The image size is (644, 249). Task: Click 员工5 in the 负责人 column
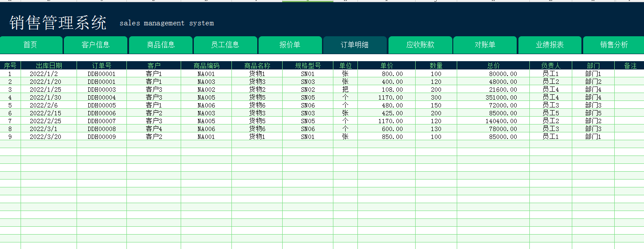click(551, 113)
